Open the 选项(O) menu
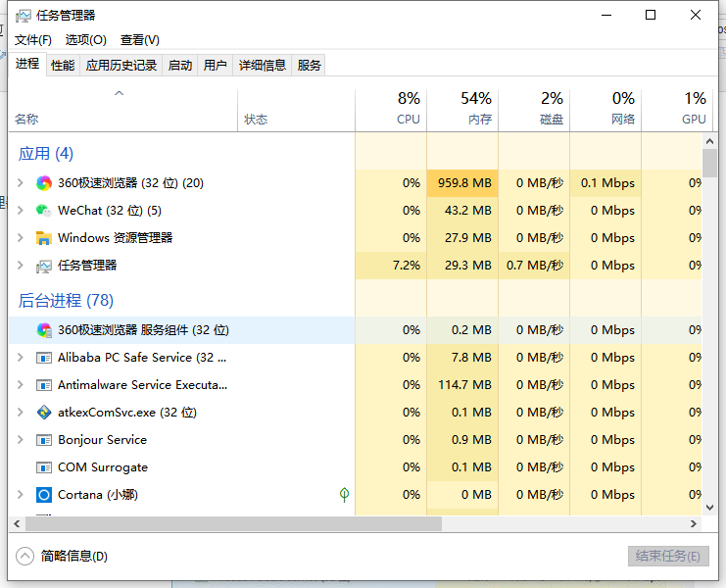This screenshot has height=588, width=726. [x=85, y=40]
